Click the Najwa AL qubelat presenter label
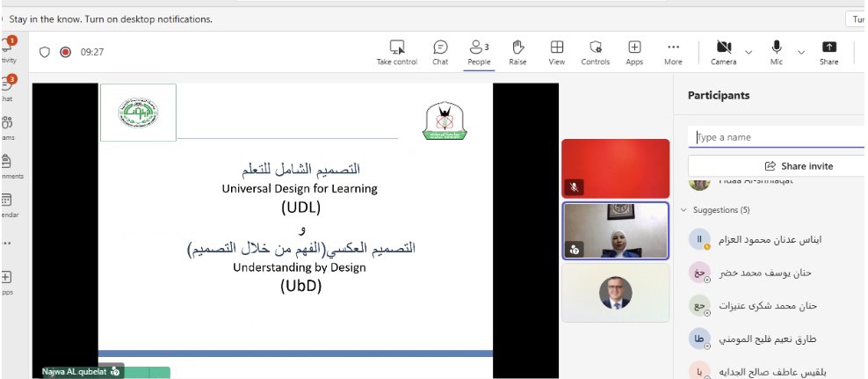Screen dimensions: 868x379 click(x=83, y=371)
